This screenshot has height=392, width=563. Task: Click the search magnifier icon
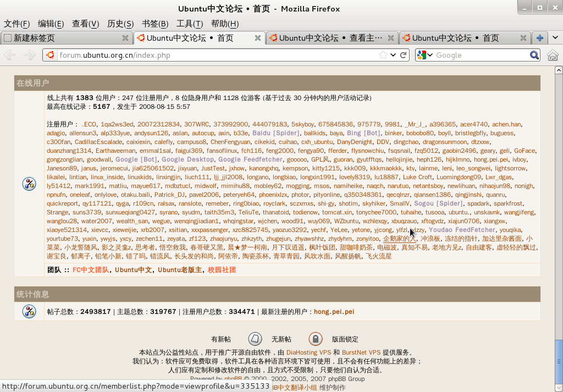pos(534,55)
